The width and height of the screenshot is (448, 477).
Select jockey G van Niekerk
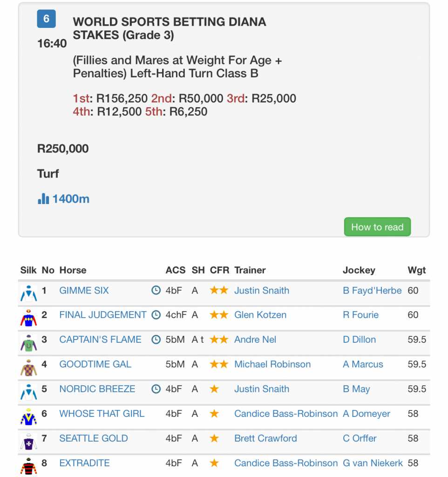373,463
